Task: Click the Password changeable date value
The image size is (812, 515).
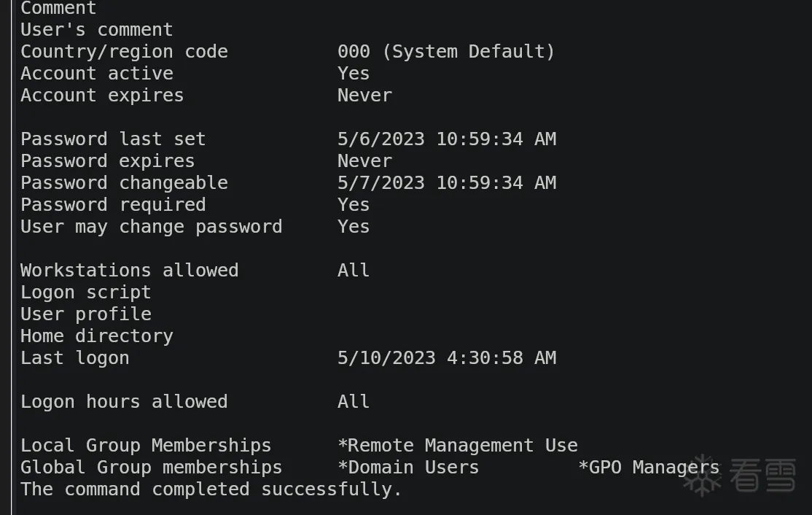Action: (x=446, y=183)
